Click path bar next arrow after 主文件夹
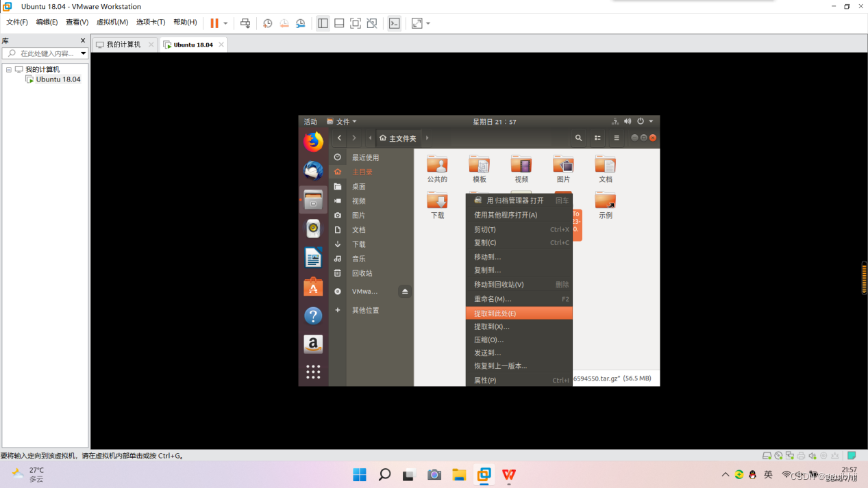 click(x=427, y=138)
